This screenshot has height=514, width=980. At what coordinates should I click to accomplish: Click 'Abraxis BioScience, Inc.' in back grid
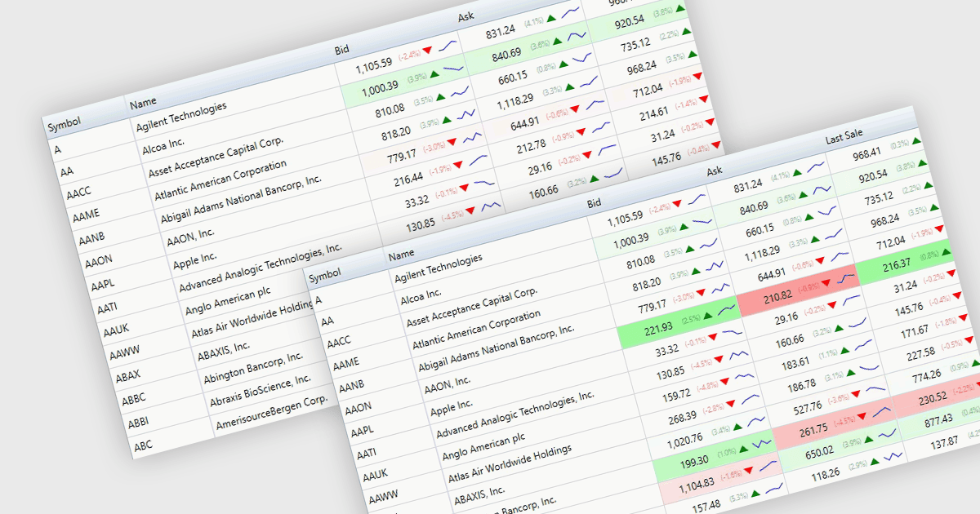261,392
